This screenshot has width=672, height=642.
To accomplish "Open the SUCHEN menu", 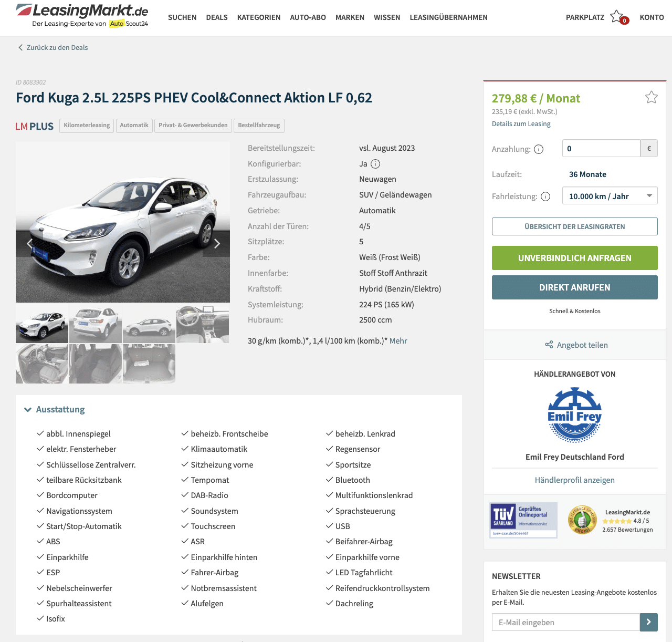I will [182, 17].
